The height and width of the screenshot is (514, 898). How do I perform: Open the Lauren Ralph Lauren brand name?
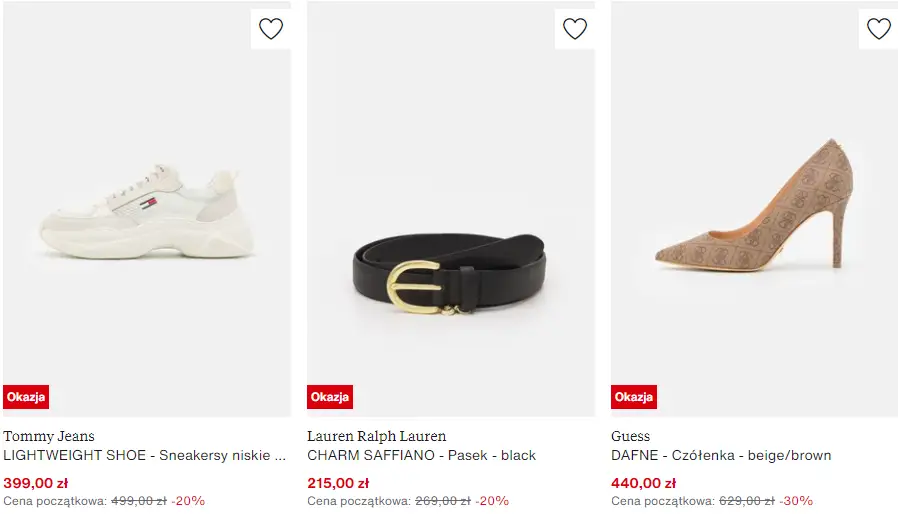[377, 436]
